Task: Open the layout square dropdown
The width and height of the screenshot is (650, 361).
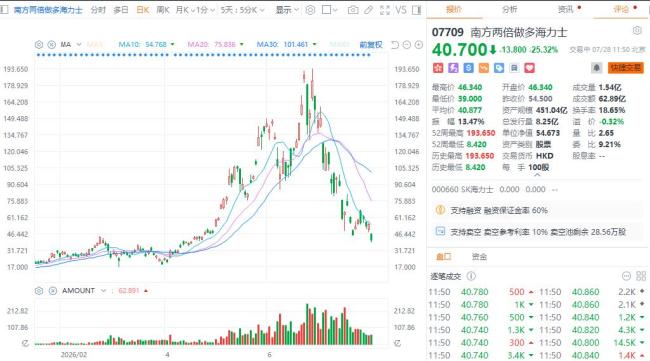Action: click(x=330, y=10)
